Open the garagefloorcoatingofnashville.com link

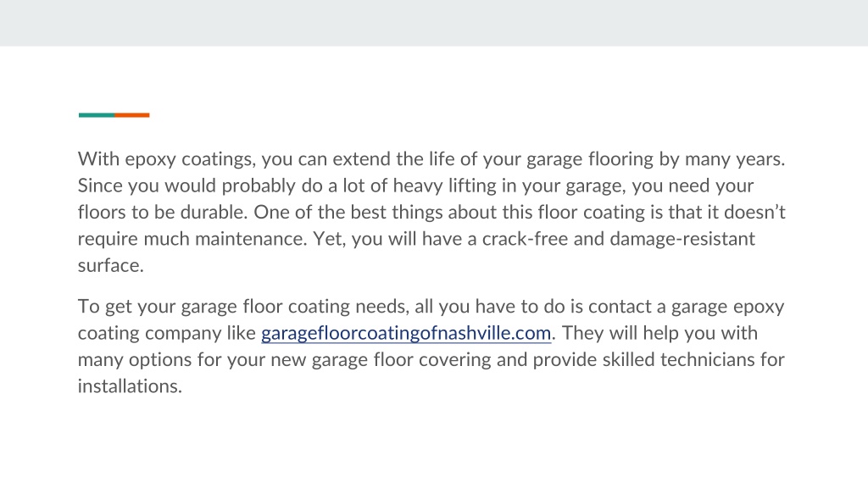(x=406, y=333)
